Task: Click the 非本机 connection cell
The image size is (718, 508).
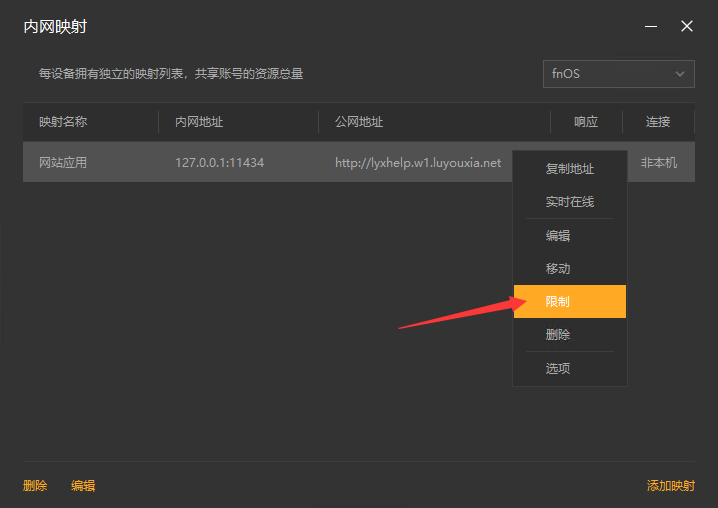Action: point(658,163)
